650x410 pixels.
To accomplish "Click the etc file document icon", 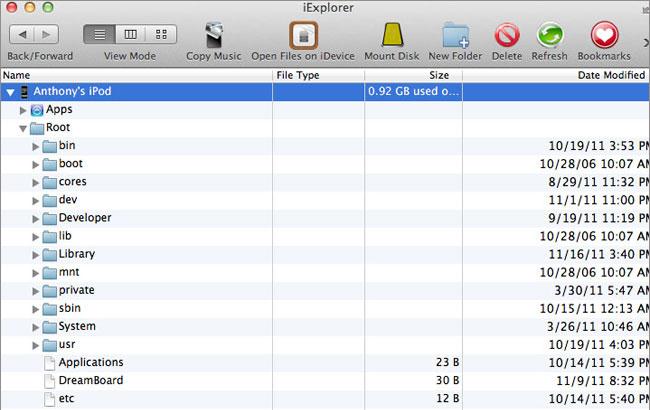I will [49, 399].
